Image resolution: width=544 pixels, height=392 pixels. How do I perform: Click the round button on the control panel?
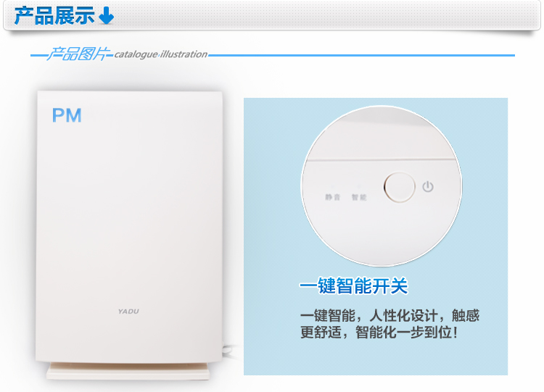click(x=400, y=187)
